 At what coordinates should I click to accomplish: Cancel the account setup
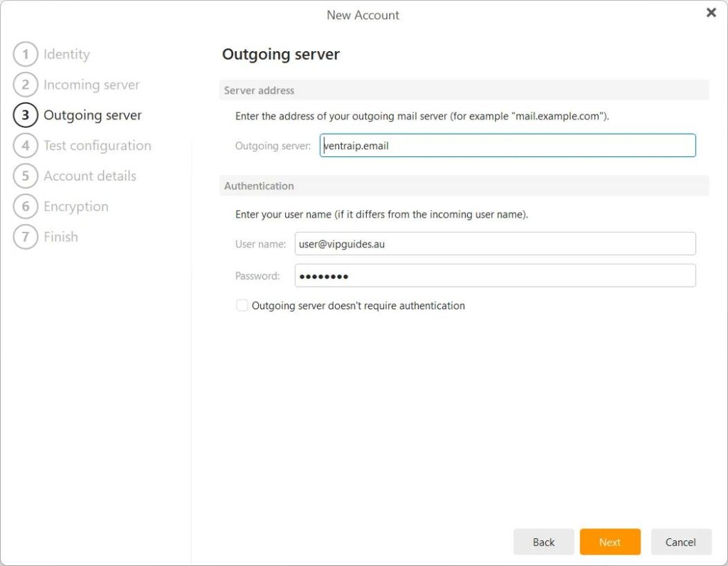[x=681, y=542]
